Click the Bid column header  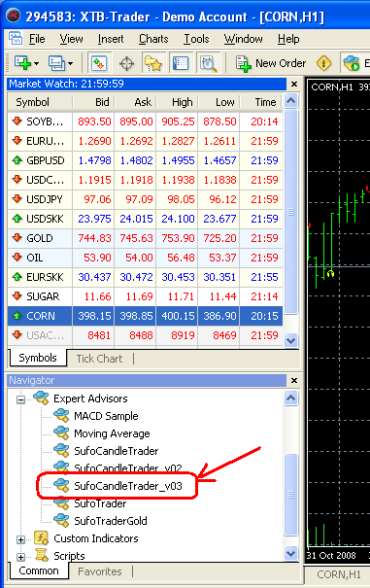pyautogui.click(x=93, y=102)
